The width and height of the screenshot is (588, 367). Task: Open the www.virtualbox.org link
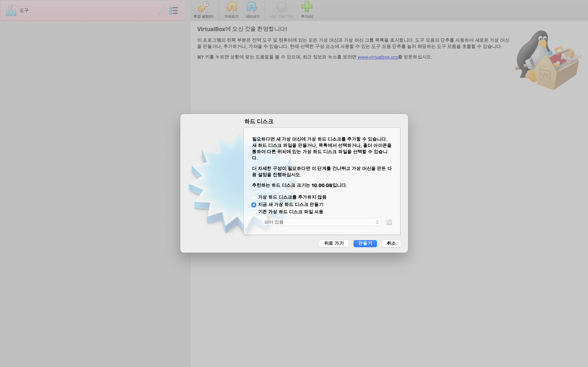click(377, 57)
